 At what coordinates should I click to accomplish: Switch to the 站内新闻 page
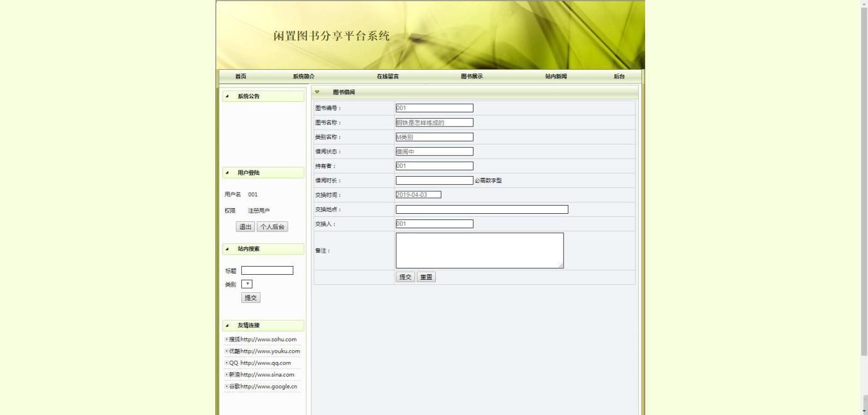click(x=556, y=75)
